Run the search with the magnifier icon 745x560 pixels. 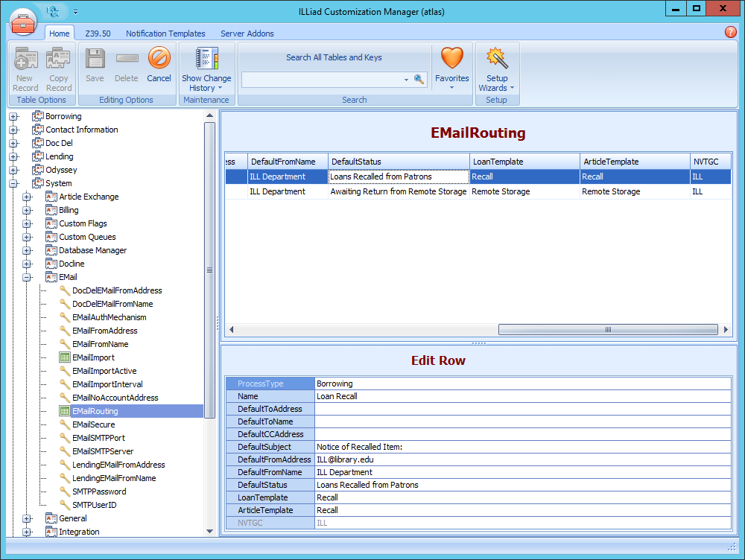click(419, 79)
